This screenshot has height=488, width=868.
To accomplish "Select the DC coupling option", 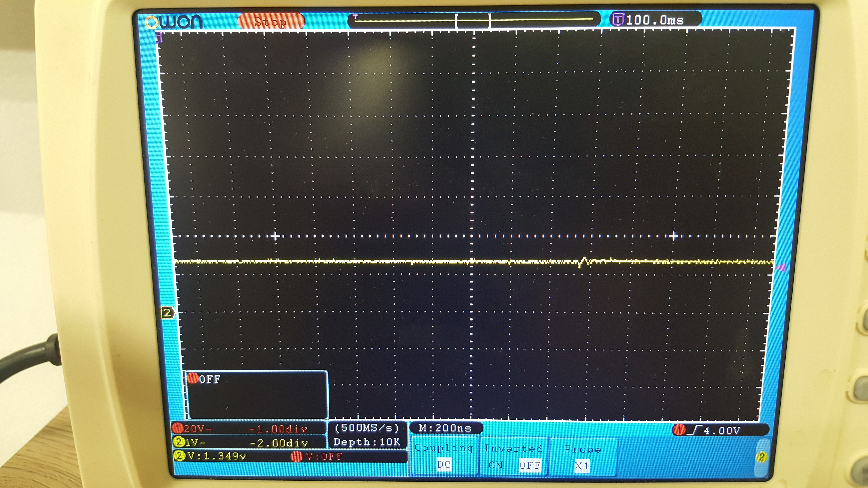I will pos(444,465).
